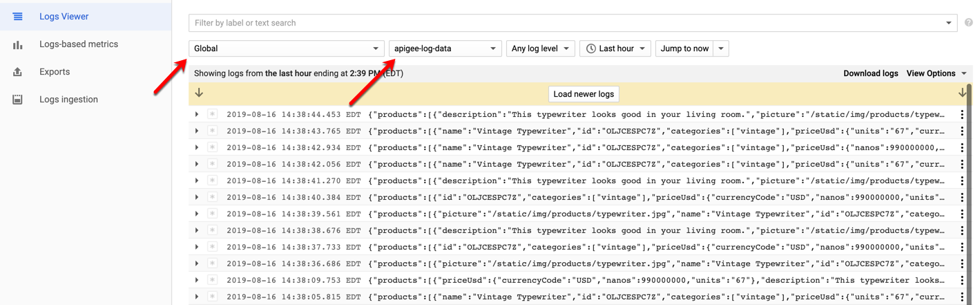980x305 pixels.
Task: Select the Logs-based metrics bar chart icon
Action: (x=18, y=44)
